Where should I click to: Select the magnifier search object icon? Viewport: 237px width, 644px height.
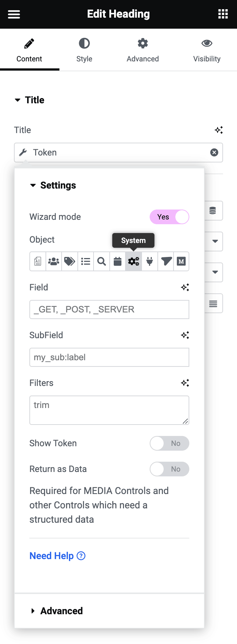tap(102, 261)
